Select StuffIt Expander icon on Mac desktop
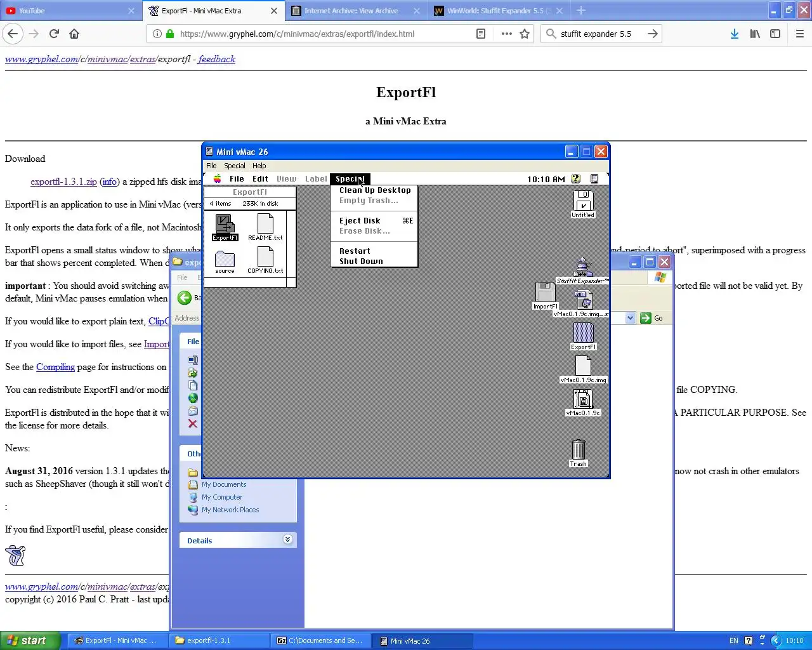812x650 pixels. [583, 271]
